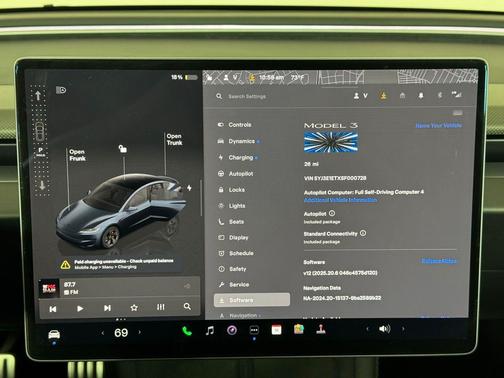Screen dimensions: 504x378
Task: Tap the media search magnifier icon
Action: (187, 306)
